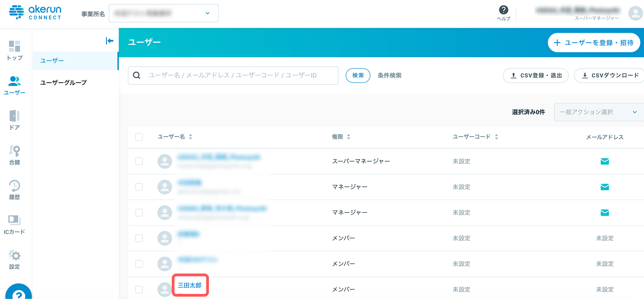Select ユーザー in the side menu
The width and height of the screenshot is (644, 303).
pyautogui.click(x=75, y=61)
